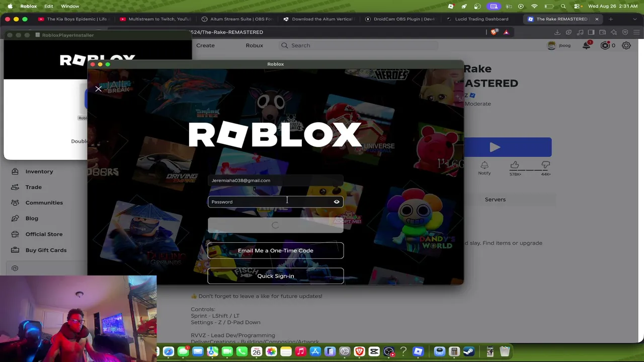The height and width of the screenshot is (362, 644).
Task: Switch to the Servers tab
Action: (x=495, y=200)
